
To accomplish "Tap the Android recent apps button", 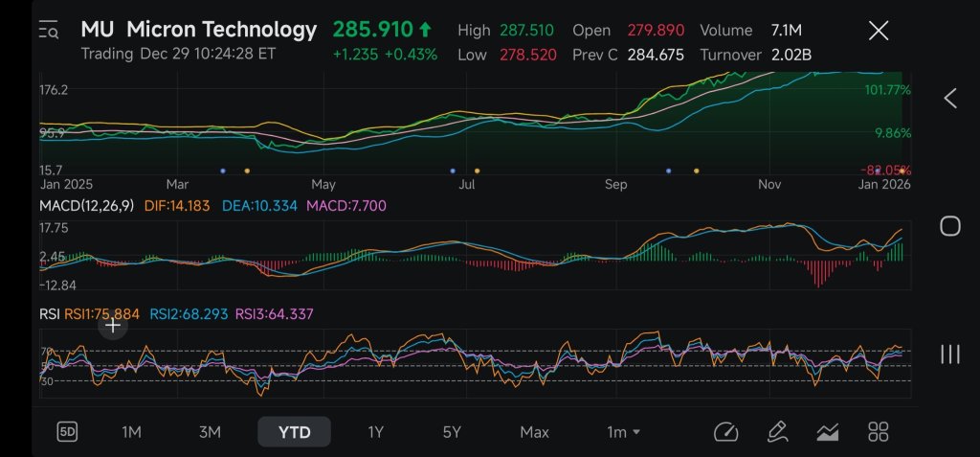I will click(950, 354).
